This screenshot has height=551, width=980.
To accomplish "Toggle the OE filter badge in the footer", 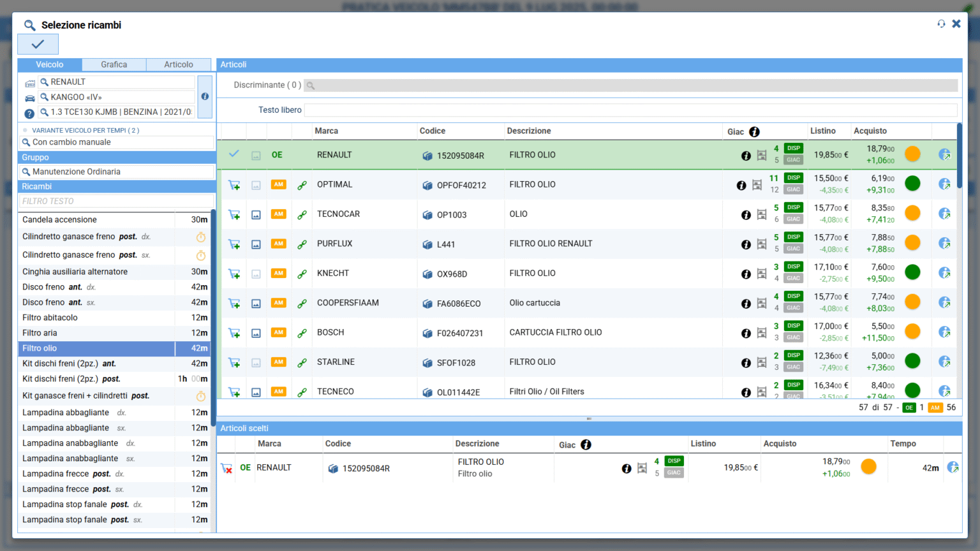I will pos(909,408).
